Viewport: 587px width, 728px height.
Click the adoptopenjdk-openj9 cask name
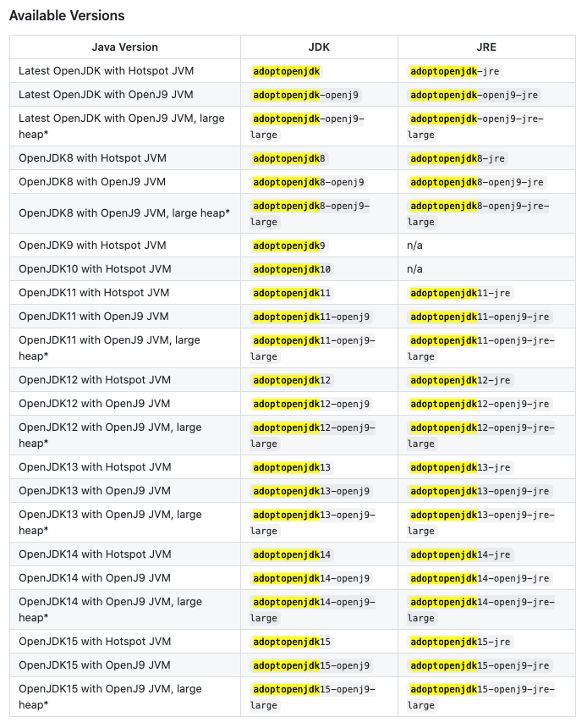coord(306,95)
